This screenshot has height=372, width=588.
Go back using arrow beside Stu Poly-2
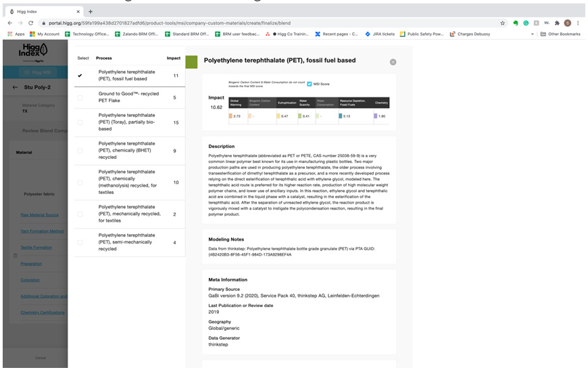[15, 87]
